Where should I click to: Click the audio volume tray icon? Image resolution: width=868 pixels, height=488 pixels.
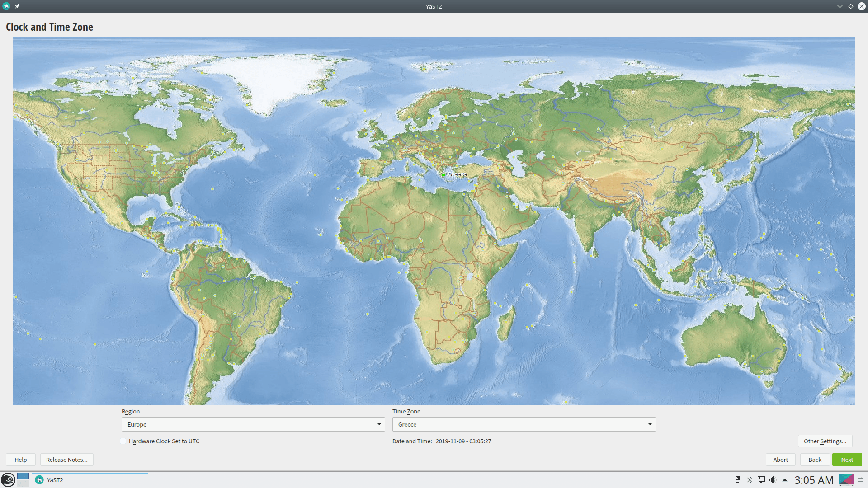(773, 480)
